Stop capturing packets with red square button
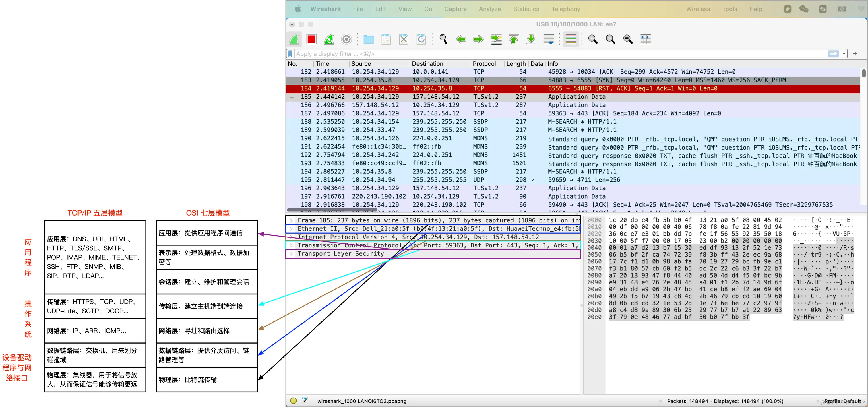This screenshot has height=407, width=868. [x=311, y=39]
